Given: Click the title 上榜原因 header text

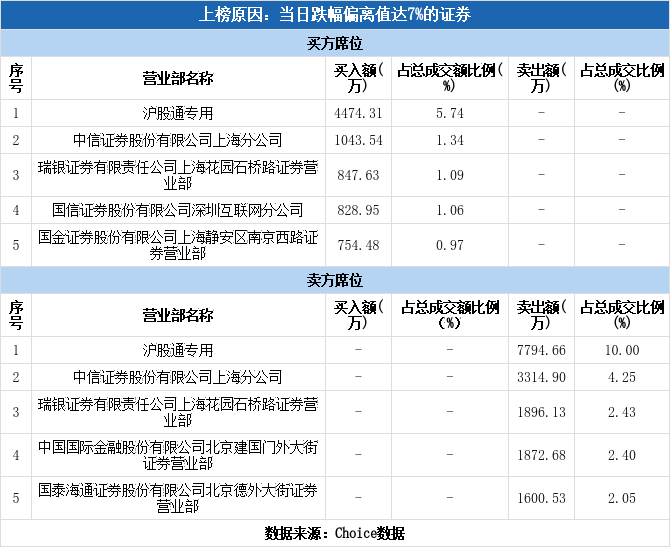Looking at the screenshot, I should coord(335,15).
